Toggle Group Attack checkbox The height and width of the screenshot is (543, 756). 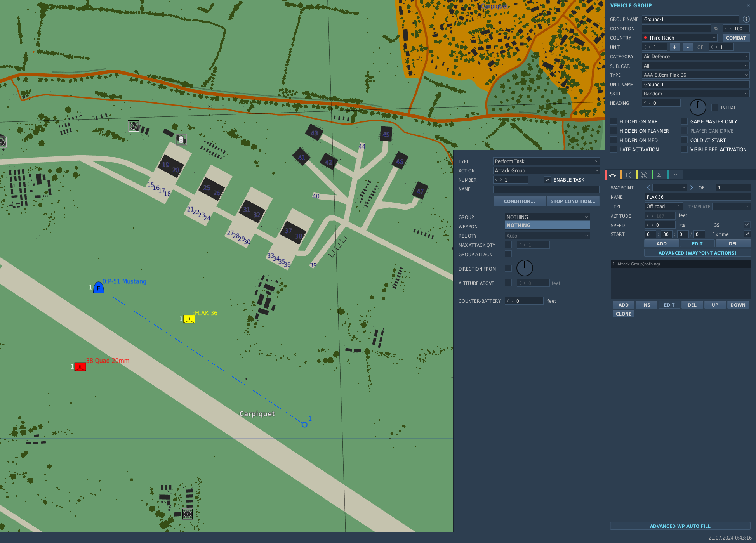[x=508, y=254]
